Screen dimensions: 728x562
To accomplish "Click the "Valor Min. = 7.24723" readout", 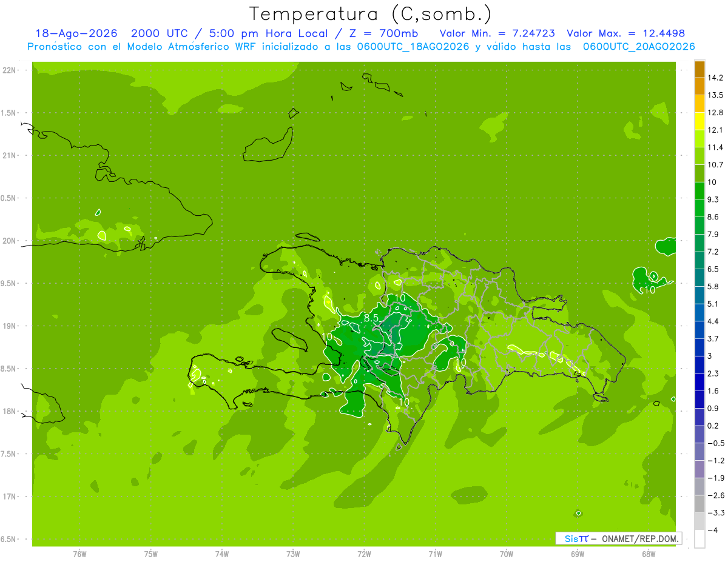I will (x=497, y=33).
